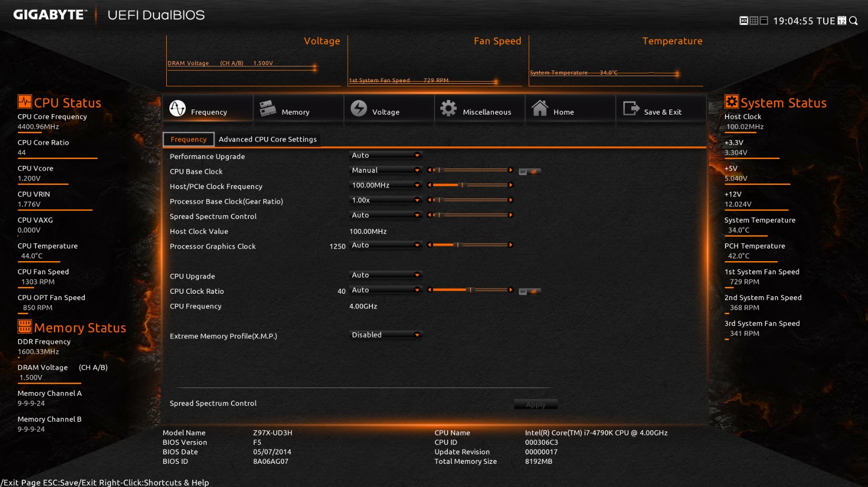Image resolution: width=868 pixels, height=487 pixels.
Task: Click the CPU Status heading icon
Action: (25, 101)
